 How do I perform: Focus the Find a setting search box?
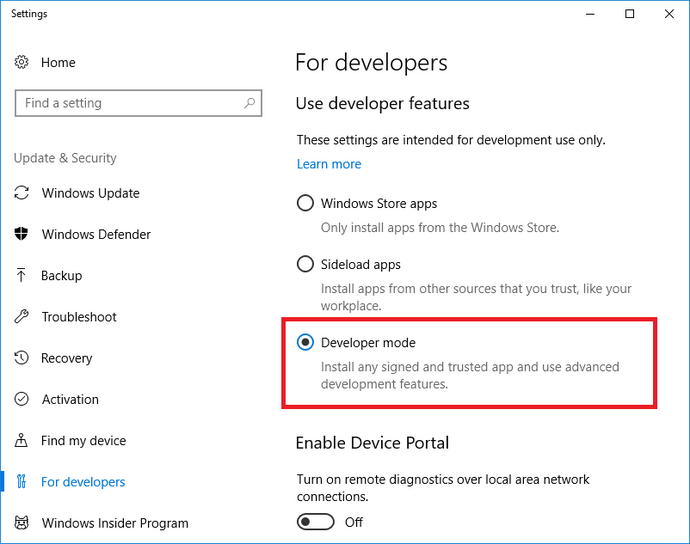[138, 103]
